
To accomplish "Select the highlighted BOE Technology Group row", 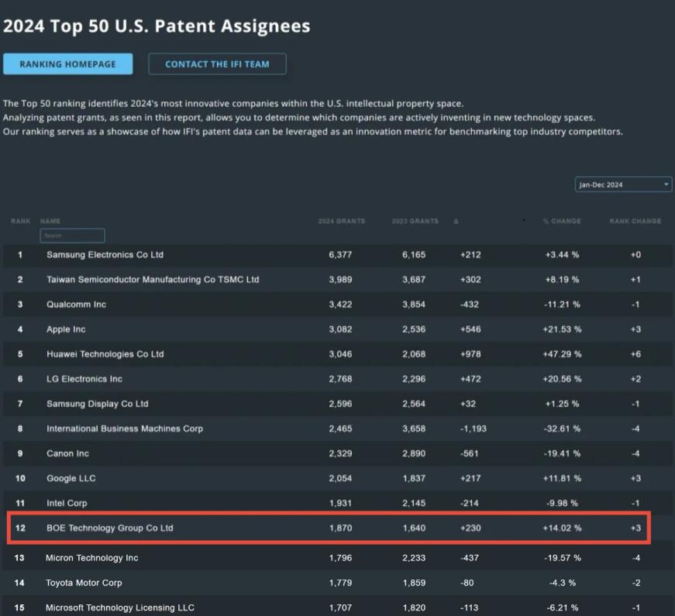I will click(310, 528).
